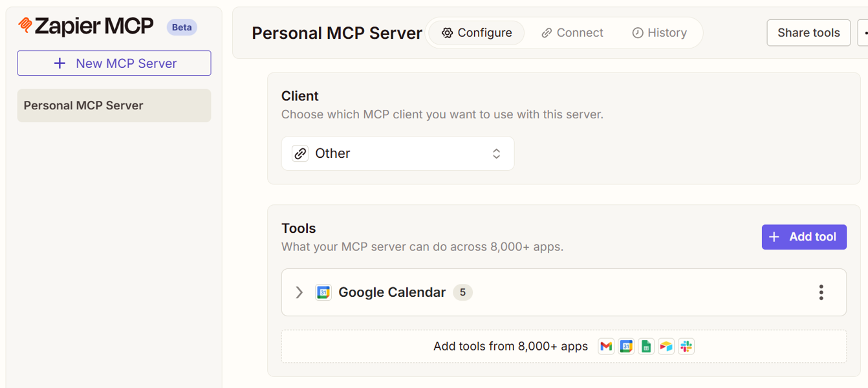Open the History tab
868x388 pixels.
pyautogui.click(x=659, y=32)
